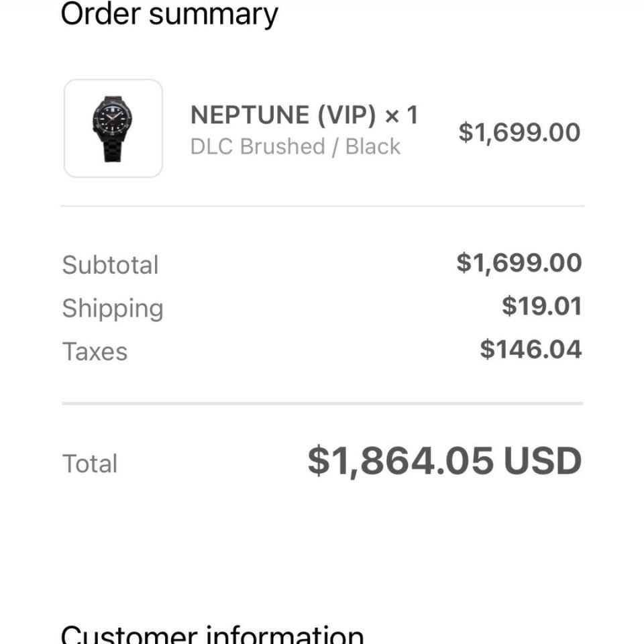Click the Subtotal label
644x644 pixels.
110,265
